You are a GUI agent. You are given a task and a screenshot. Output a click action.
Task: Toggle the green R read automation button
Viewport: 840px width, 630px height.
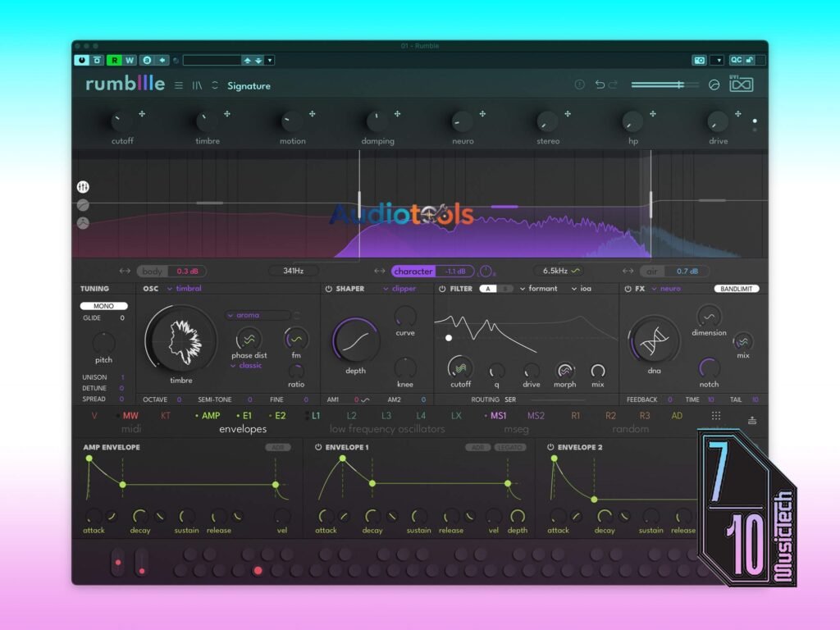point(114,60)
